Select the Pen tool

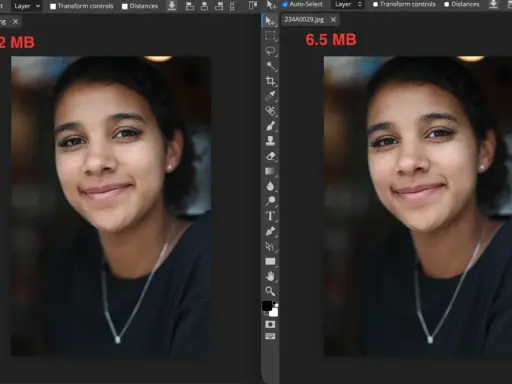coord(270,231)
